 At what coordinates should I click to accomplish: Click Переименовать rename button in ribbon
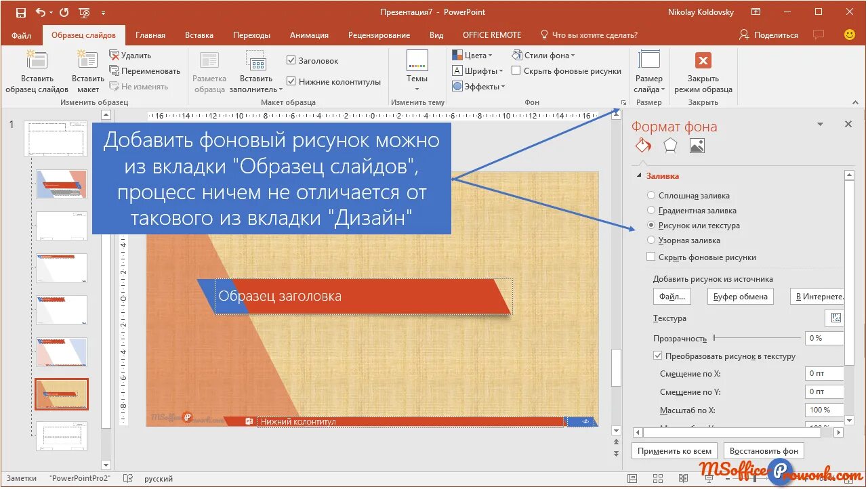[x=145, y=71]
